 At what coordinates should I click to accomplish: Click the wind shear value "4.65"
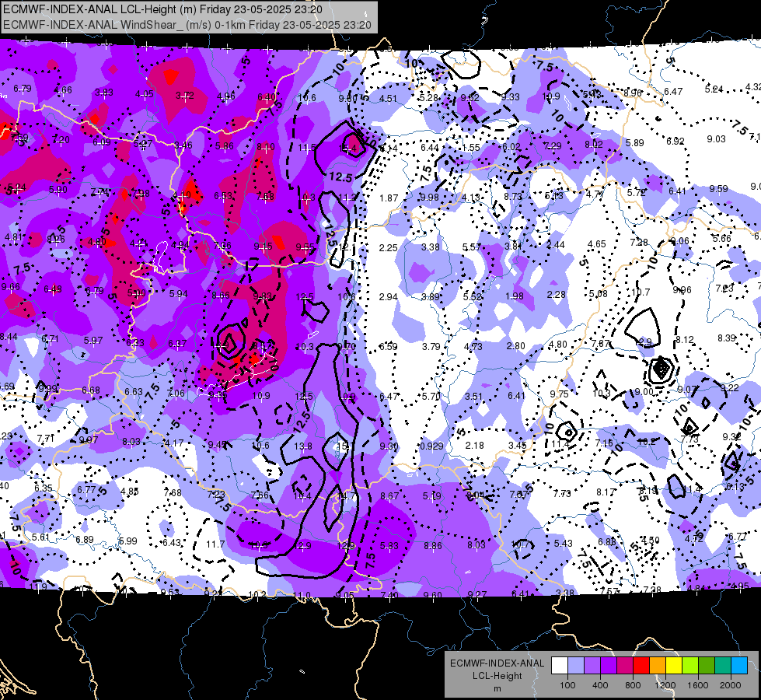coord(597,244)
